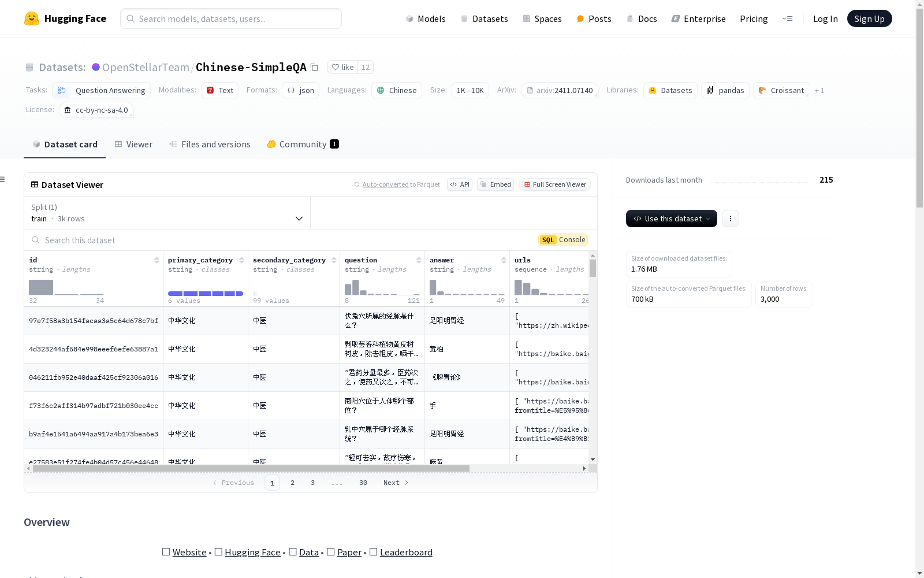This screenshot has height=578, width=924.
Task: Click the Log In link
Action: (825, 18)
